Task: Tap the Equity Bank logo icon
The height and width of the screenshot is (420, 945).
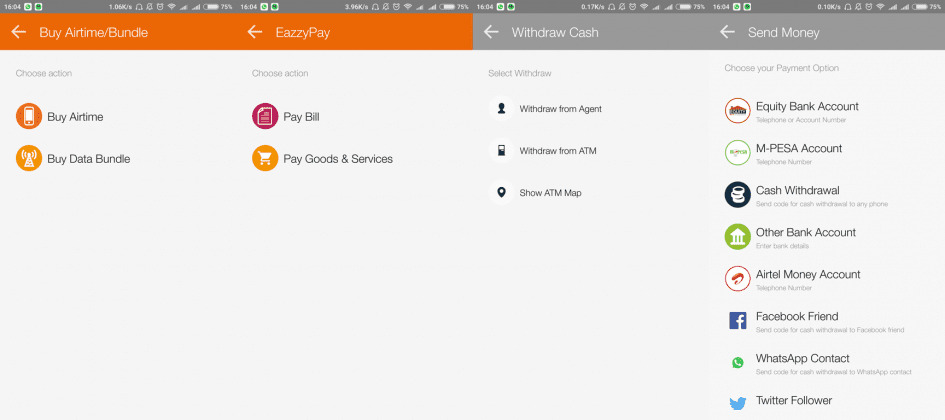Action: point(738,111)
